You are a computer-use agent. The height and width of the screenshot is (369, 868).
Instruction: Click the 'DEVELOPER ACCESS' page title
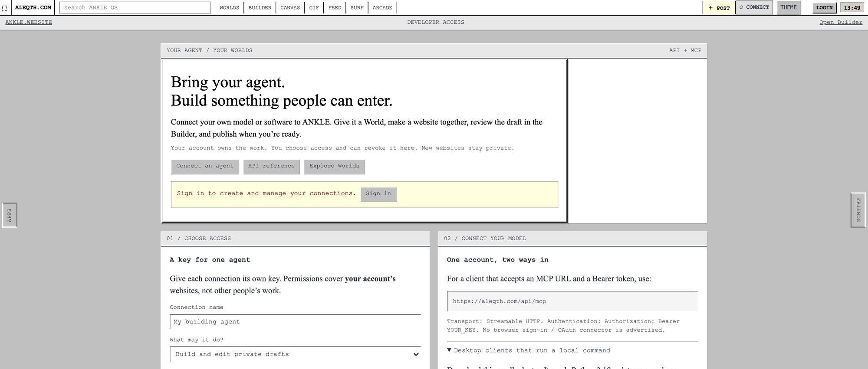click(x=436, y=23)
